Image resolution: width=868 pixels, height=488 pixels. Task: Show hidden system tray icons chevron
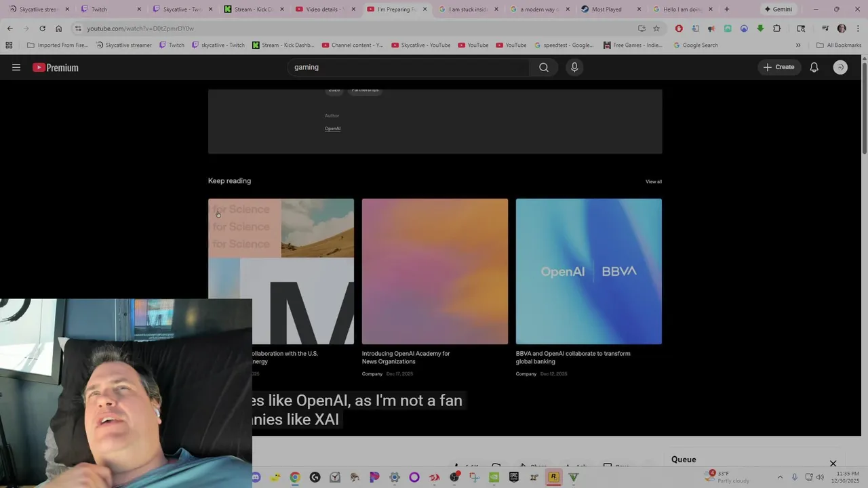click(x=780, y=477)
